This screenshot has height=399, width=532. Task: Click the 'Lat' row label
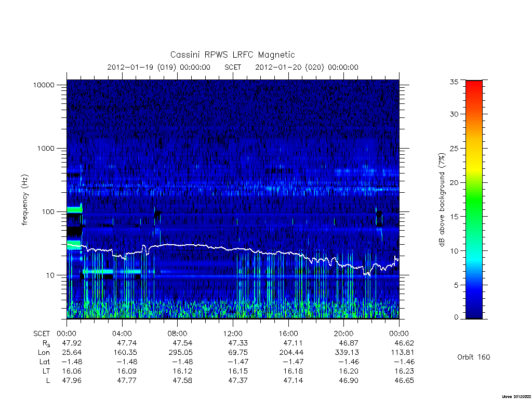pos(45,362)
